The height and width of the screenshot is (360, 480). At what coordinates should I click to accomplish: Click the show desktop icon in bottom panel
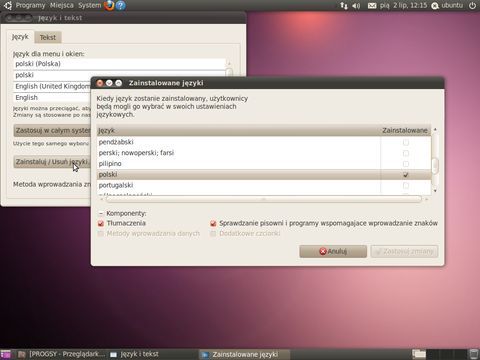coord(5,354)
